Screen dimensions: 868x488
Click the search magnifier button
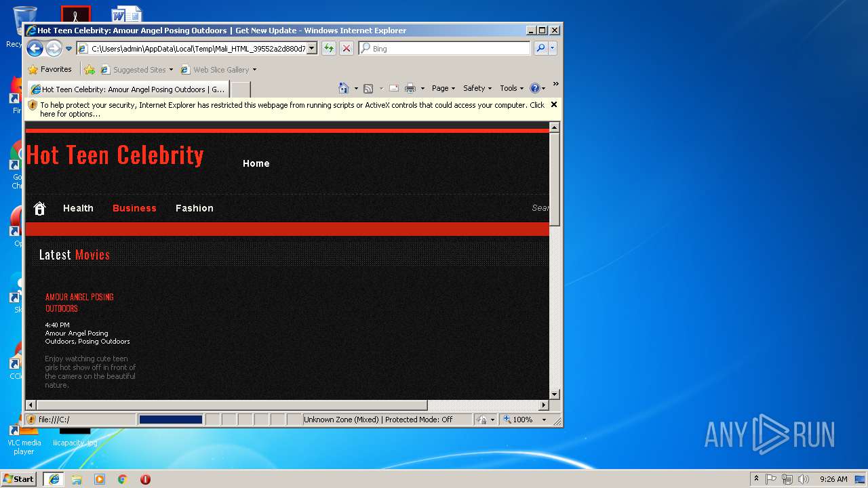(540, 48)
